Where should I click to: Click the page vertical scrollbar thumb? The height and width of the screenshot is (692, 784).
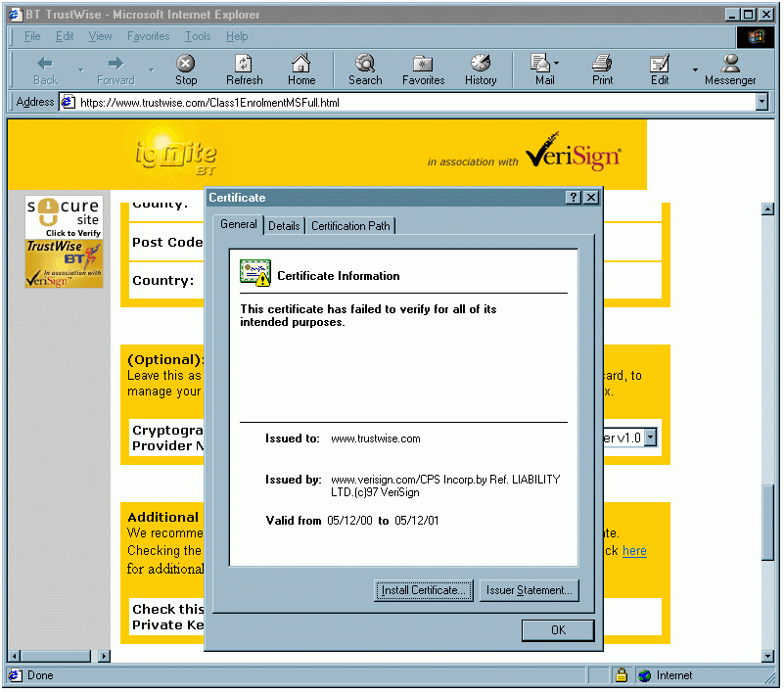[768, 523]
